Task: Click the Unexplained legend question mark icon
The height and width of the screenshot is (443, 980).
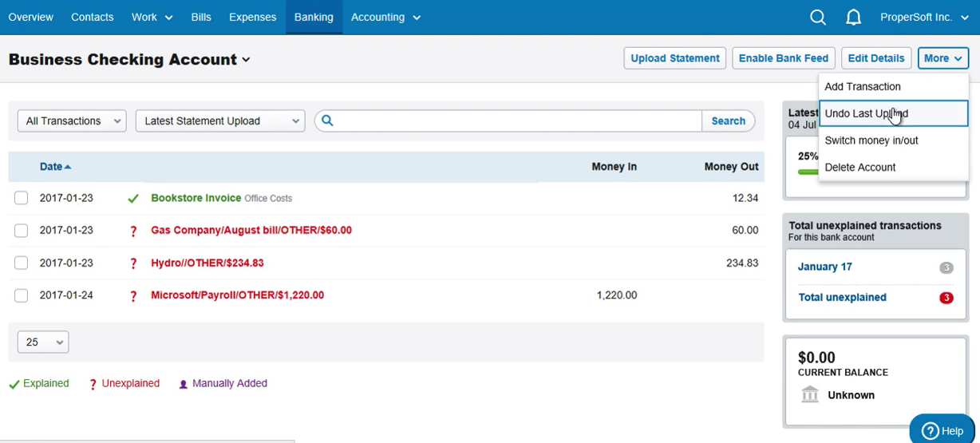Action: point(93,384)
